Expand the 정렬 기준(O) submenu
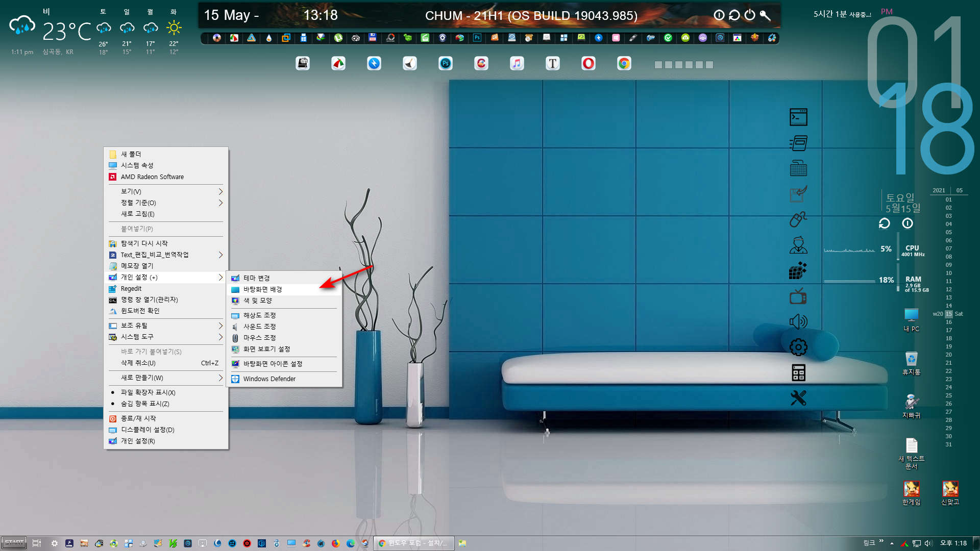Image resolution: width=980 pixels, height=551 pixels. coord(166,203)
